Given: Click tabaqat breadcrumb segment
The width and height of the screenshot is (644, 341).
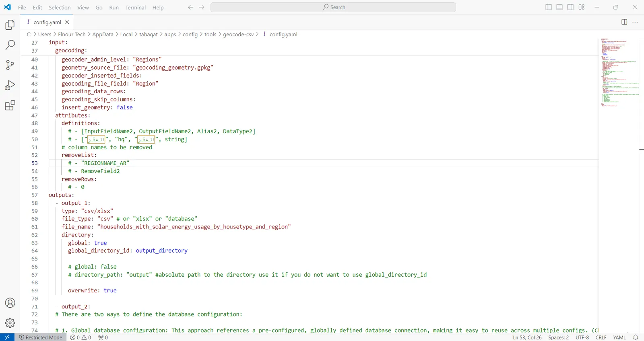Looking at the screenshot, I should coord(149,34).
